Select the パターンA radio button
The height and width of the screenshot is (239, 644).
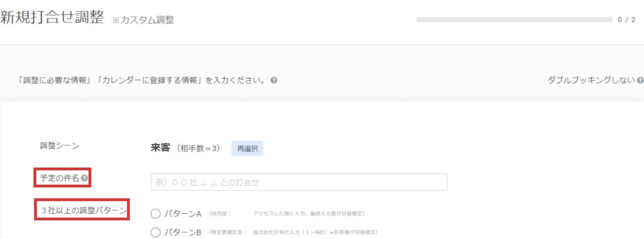[x=156, y=214]
